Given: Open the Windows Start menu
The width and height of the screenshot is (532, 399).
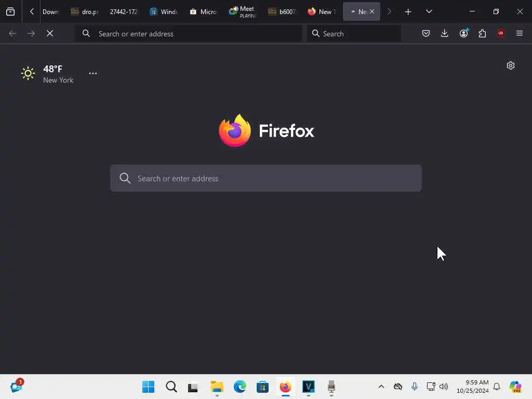Looking at the screenshot, I should [x=148, y=387].
